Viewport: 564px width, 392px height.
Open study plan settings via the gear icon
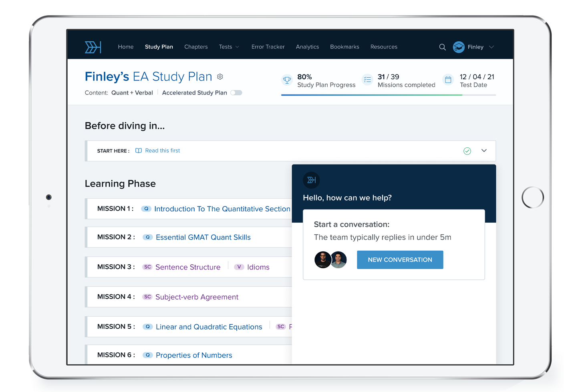coord(220,76)
